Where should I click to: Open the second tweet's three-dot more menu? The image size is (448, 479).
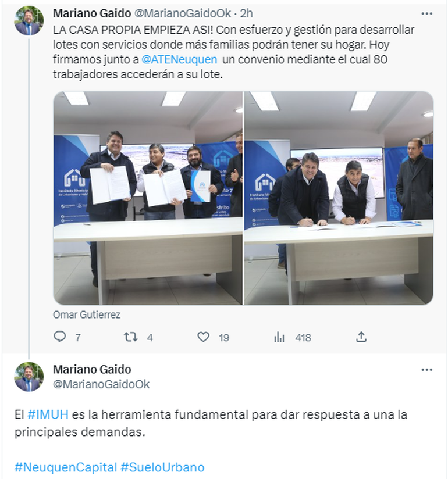point(427,370)
